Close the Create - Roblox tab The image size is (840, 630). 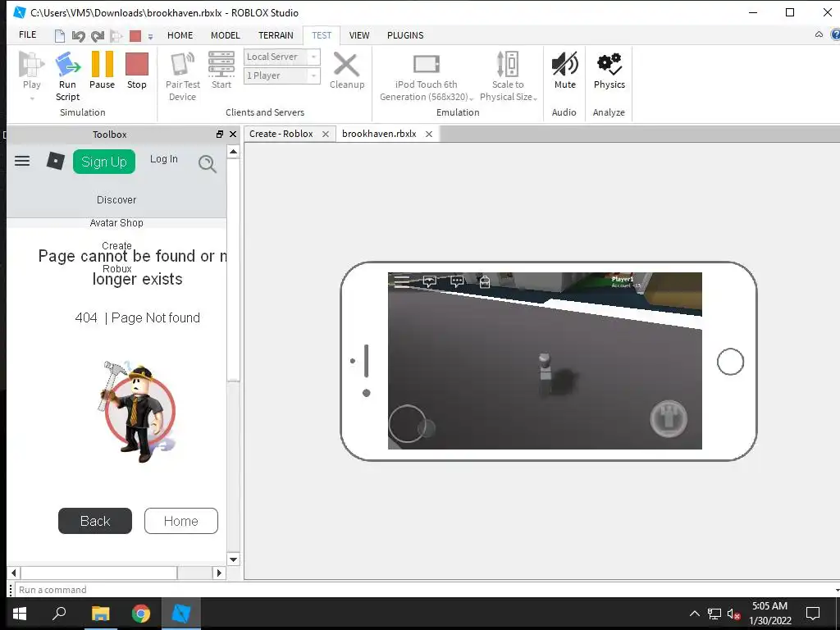coord(325,134)
